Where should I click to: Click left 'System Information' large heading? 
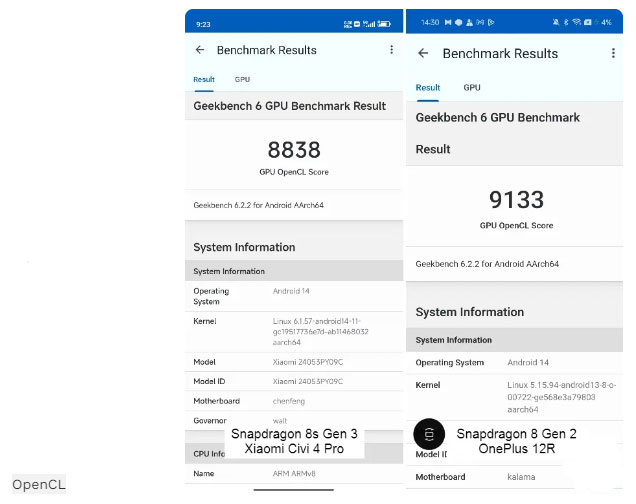click(244, 247)
